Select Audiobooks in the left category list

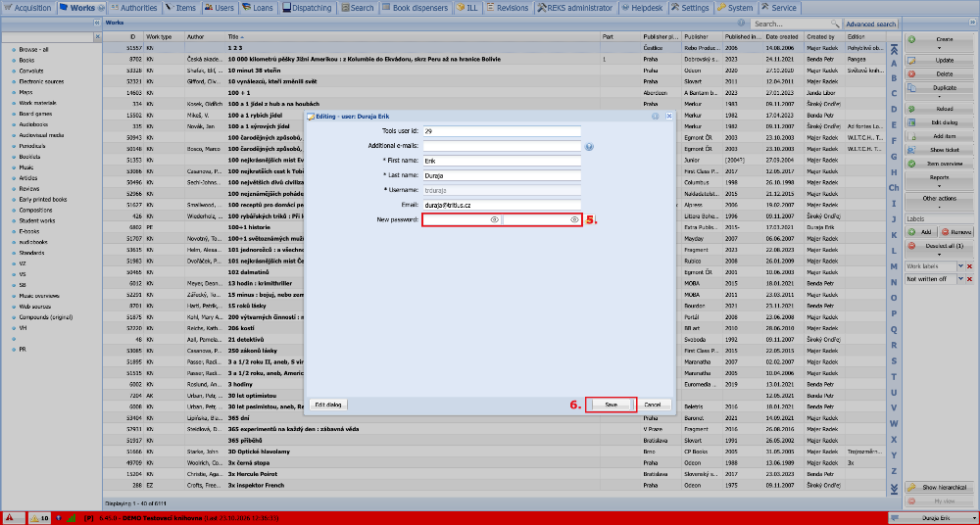point(31,124)
